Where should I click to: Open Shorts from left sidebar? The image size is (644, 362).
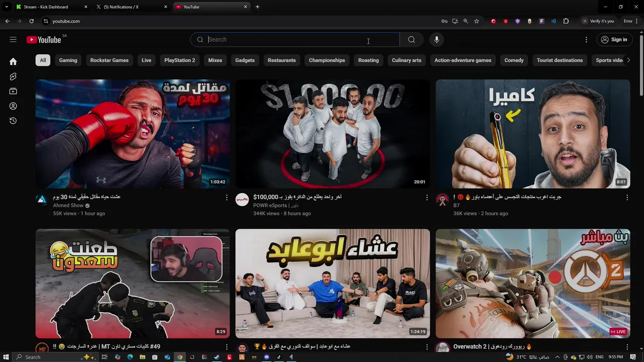click(x=13, y=76)
